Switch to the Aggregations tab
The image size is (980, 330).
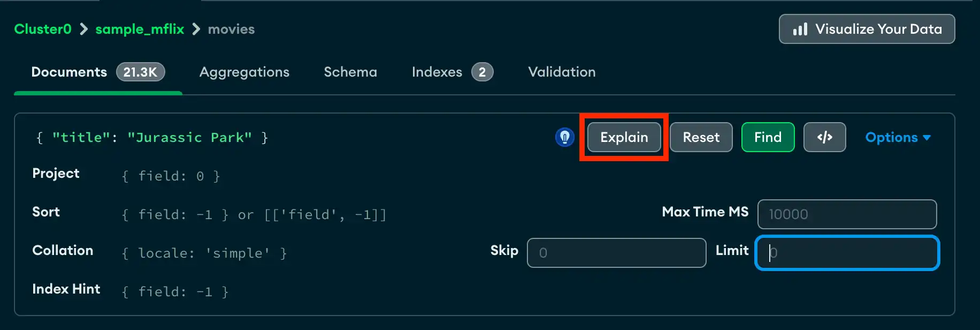[244, 72]
